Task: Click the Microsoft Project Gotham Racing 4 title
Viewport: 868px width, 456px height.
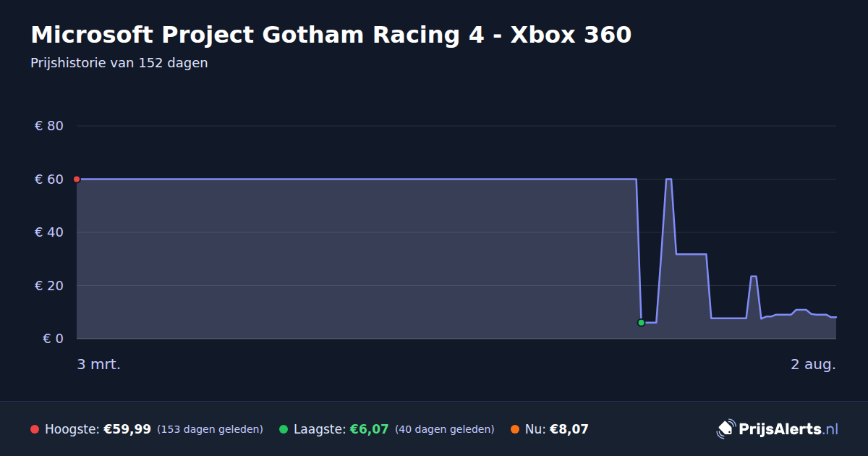Action: 331,34
